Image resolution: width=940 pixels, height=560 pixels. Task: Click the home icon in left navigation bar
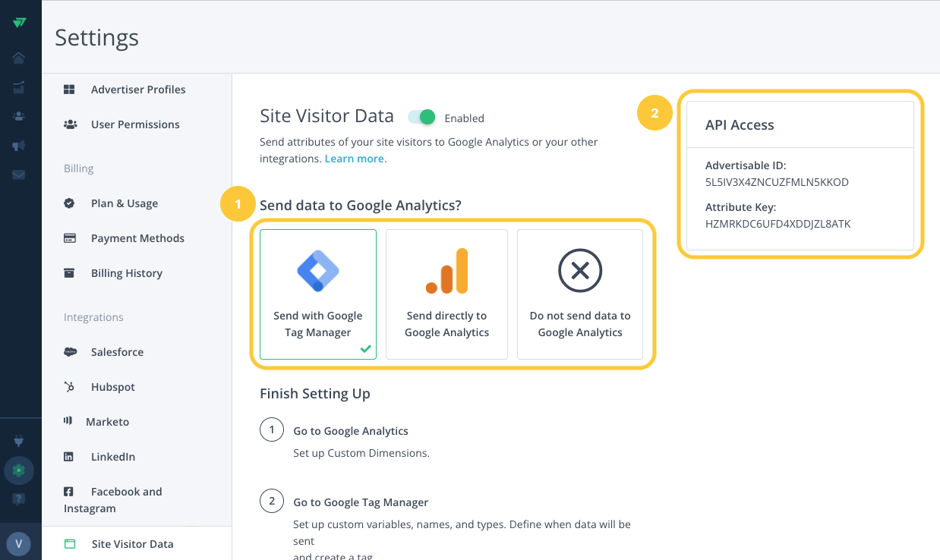click(x=19, y=58)
